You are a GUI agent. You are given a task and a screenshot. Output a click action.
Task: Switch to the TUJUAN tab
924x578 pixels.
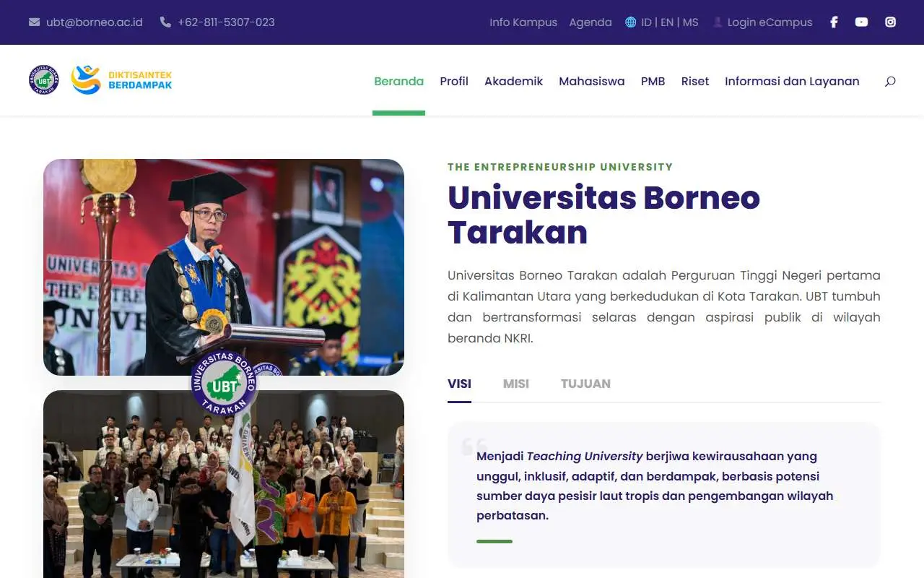[x=585, y=384]
